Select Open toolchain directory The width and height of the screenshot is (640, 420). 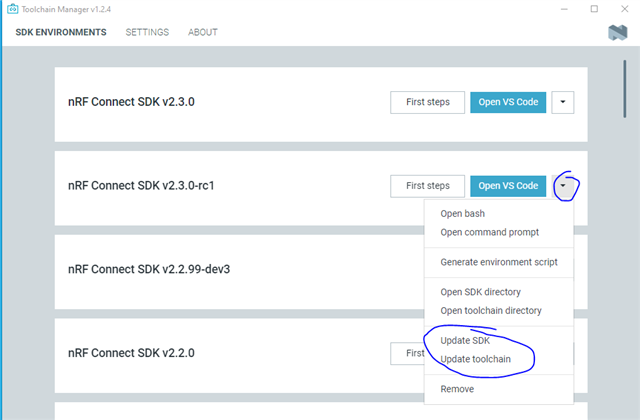pyautogui.click(x=491, y=311)
